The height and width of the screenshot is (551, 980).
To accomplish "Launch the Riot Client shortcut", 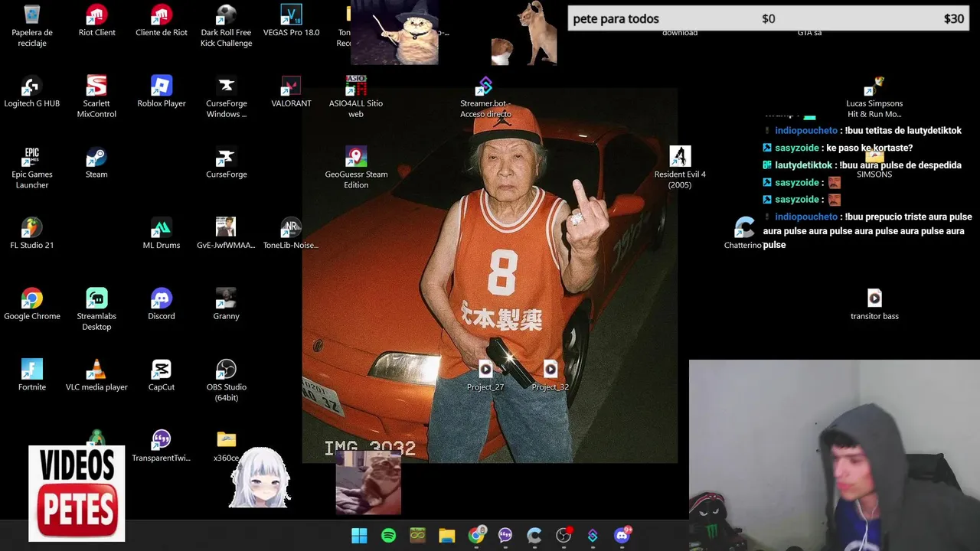I will 96,21.
